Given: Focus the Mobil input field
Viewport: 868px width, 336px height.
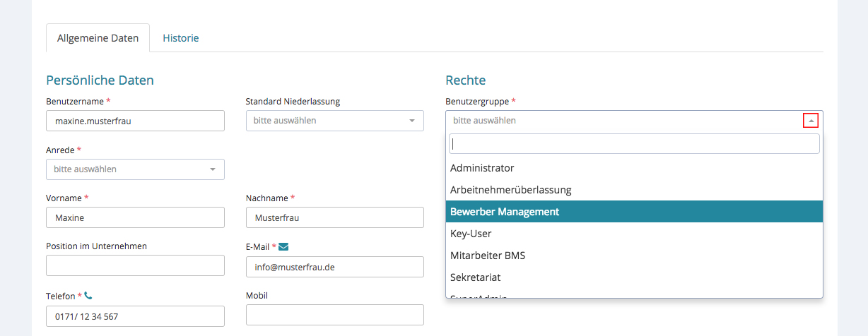Looking at the screenshot, I should click(334, 315).
